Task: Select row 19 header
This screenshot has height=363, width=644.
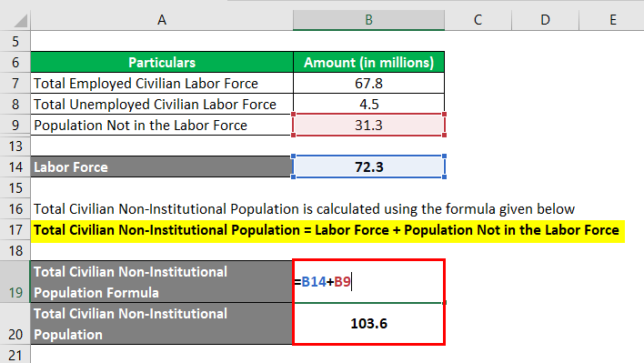Action: [x=15, y=282]
